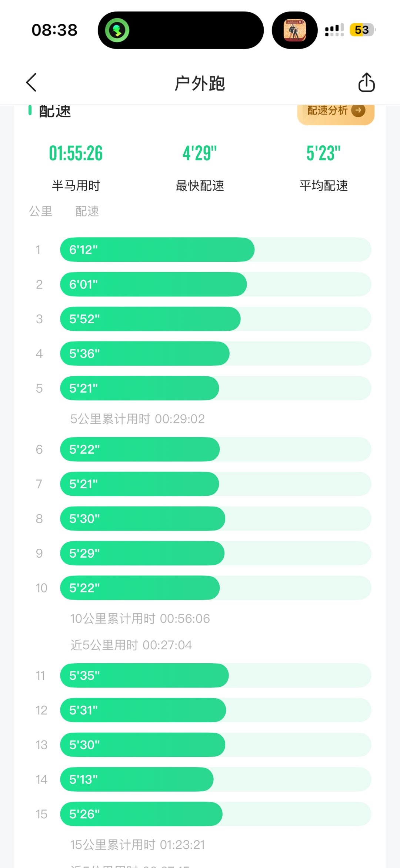The width and height of the screenshot is (400, 868).
Task: Tap the orange arrow icon on 配速分析
Action: [358, 110]
